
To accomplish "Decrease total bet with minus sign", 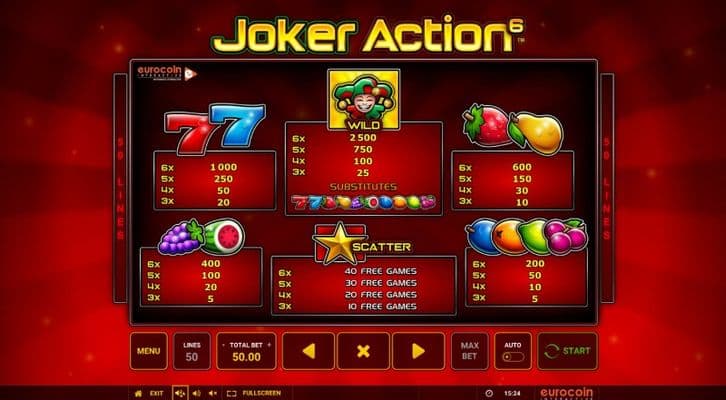I will (x=225, y=345).
